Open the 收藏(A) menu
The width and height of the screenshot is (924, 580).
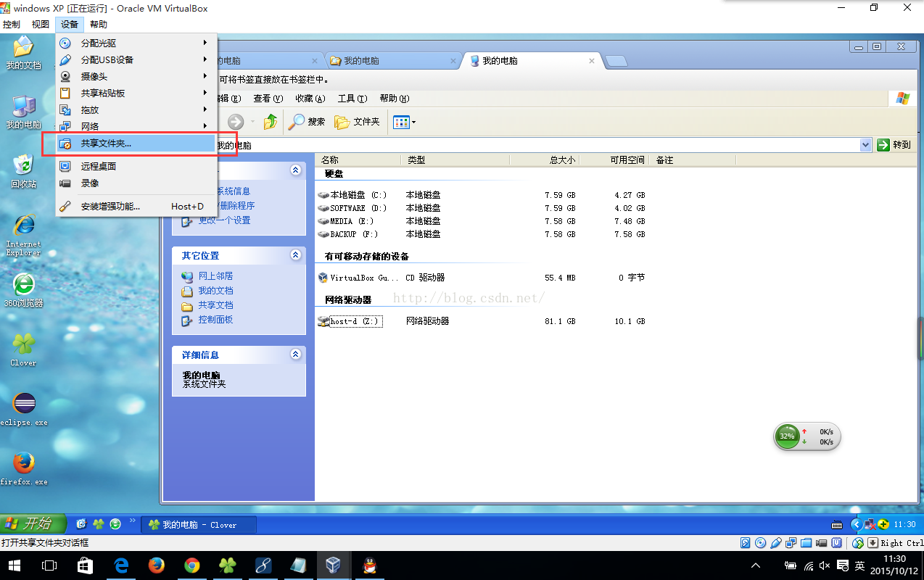[310, 99]
